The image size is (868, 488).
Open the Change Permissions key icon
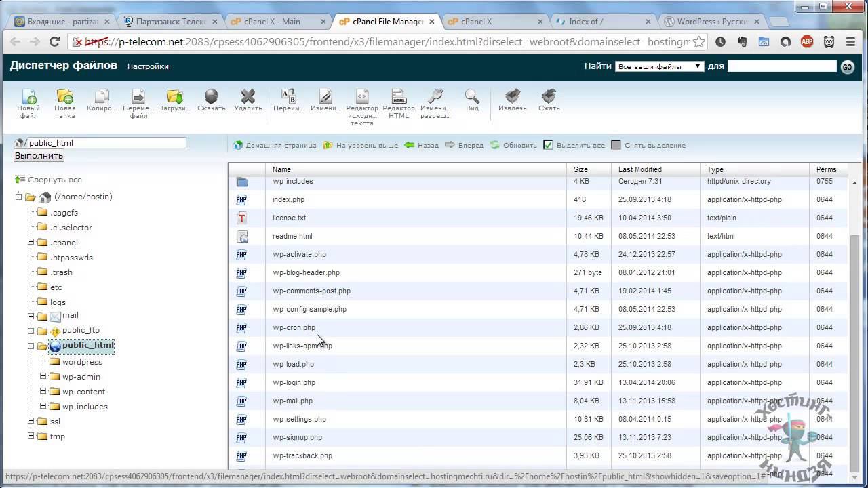click(x=435, y=97)
